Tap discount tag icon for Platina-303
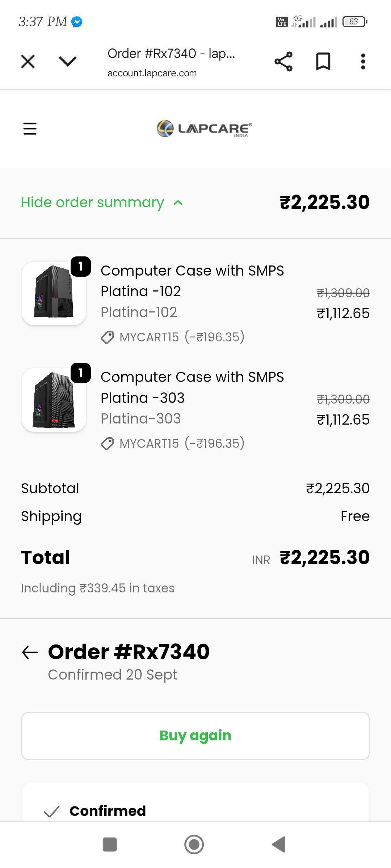This screenshot has width=391, height=868. pos(108,444)
